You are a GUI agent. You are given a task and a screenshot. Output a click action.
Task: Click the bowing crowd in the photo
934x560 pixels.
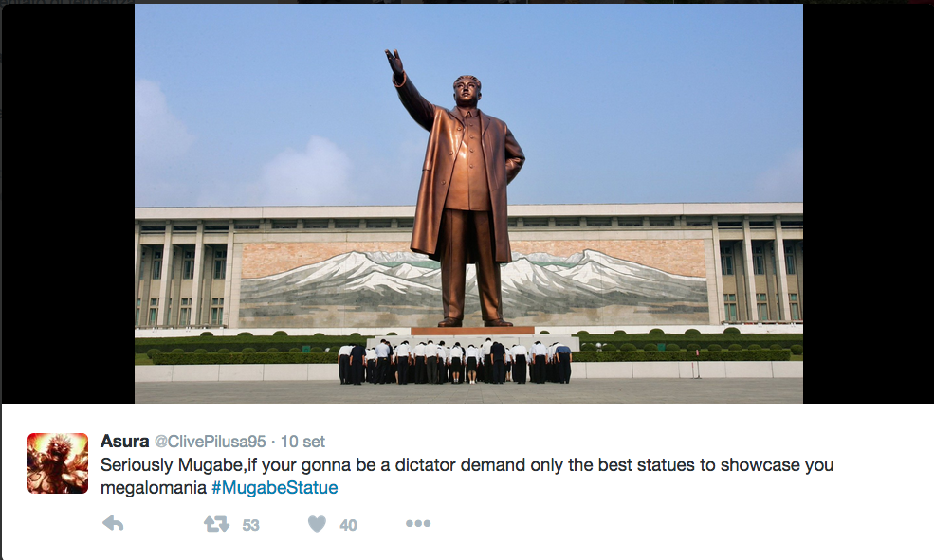point(454,362)
